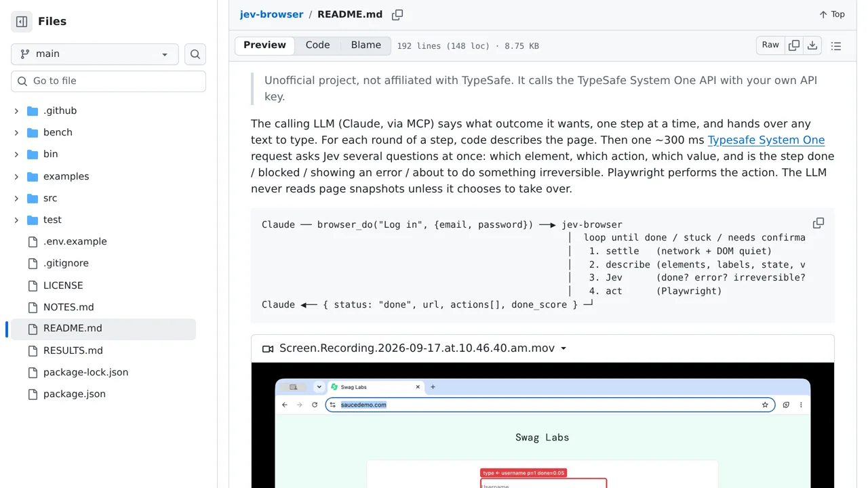Click the package.json file name
This screenshot has height=488, width=868.
pos(75,394)
